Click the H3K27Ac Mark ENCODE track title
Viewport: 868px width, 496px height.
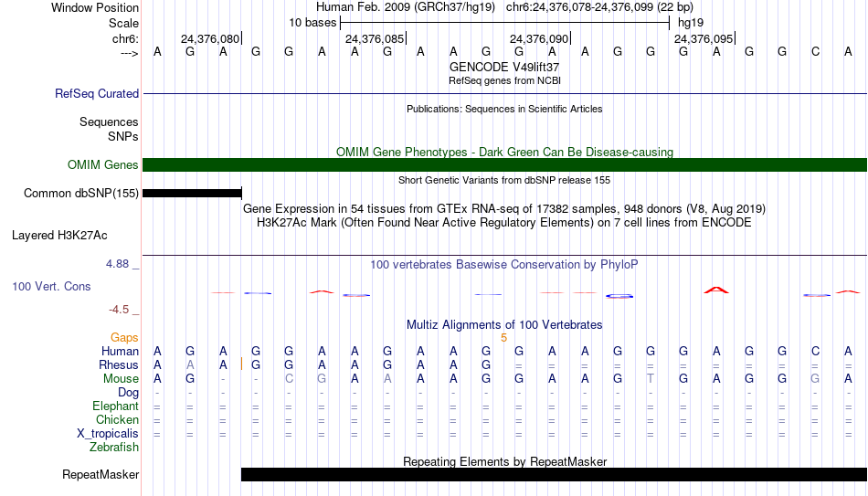pos(504,223)
